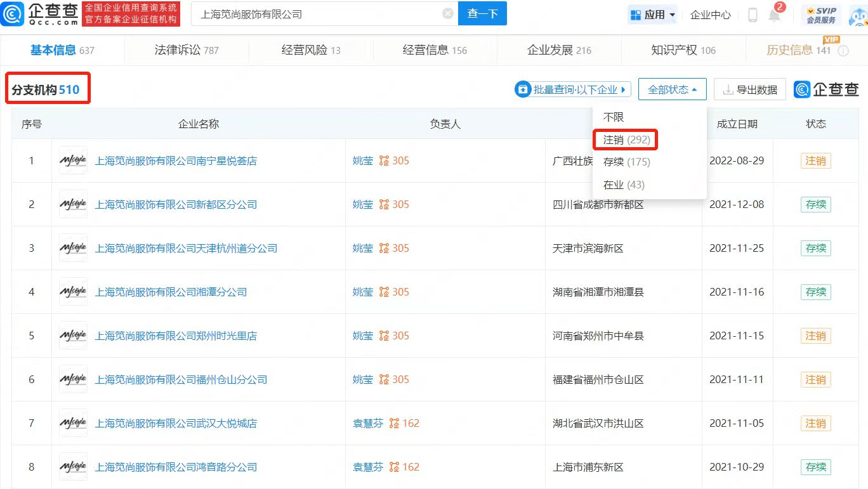Image resolution: width=868 pixels, height=489 pixels.
Task: Open 上海笕尚服饰有限公司湘潭分公司 link
Action: pyautogui.click(x=171, y=292)
